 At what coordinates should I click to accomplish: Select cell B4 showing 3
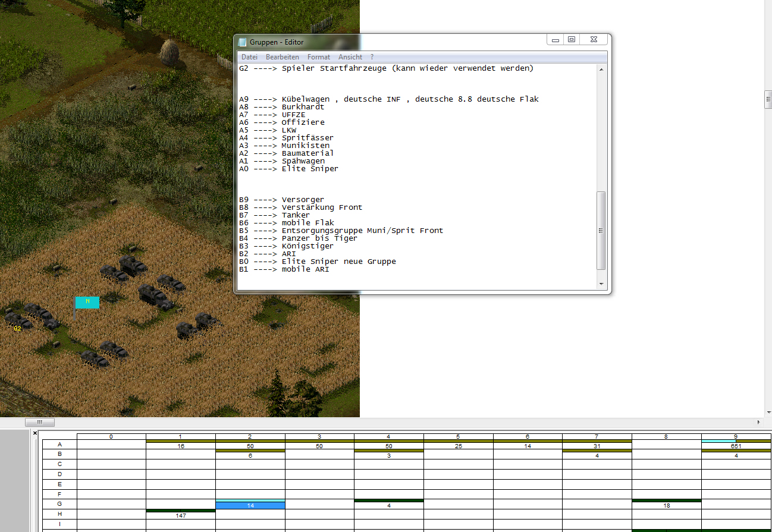[389, 455]
